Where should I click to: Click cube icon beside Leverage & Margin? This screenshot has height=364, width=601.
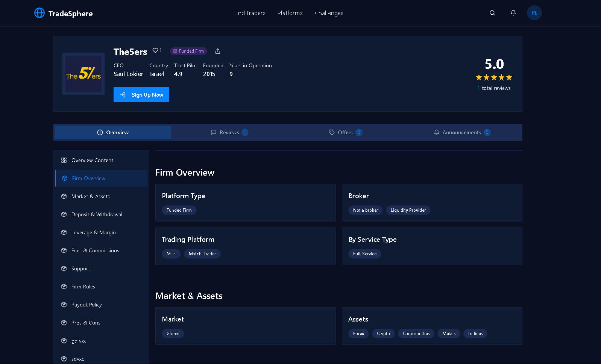pyautogui.click(x=64, y=232)
